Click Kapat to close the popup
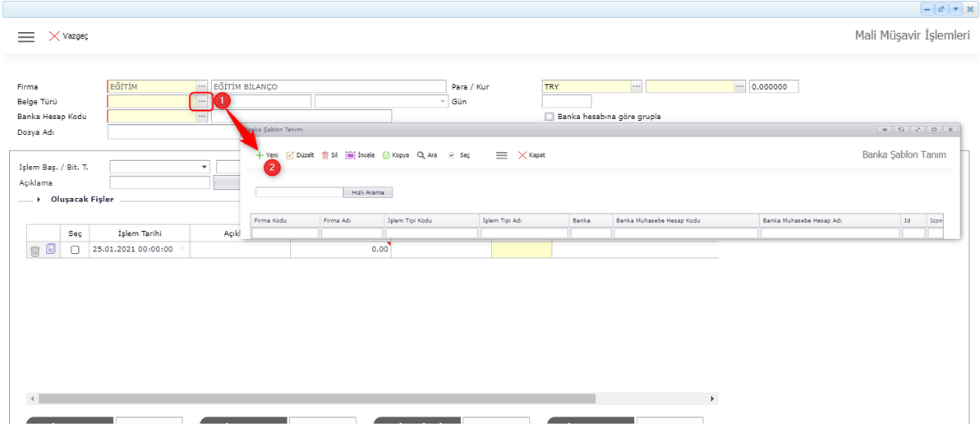Viewport: 980px width, 424px height. click(x=531, y=155)
